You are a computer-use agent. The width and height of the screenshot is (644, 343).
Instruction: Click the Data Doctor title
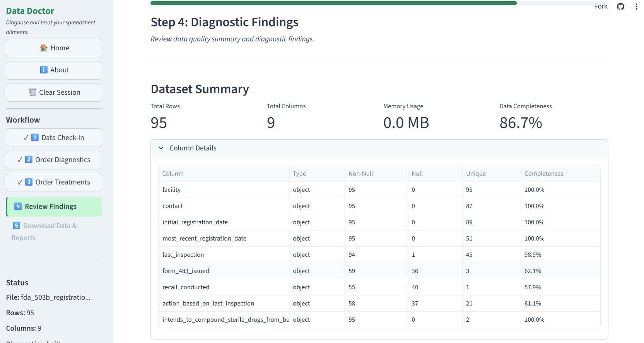30,11
